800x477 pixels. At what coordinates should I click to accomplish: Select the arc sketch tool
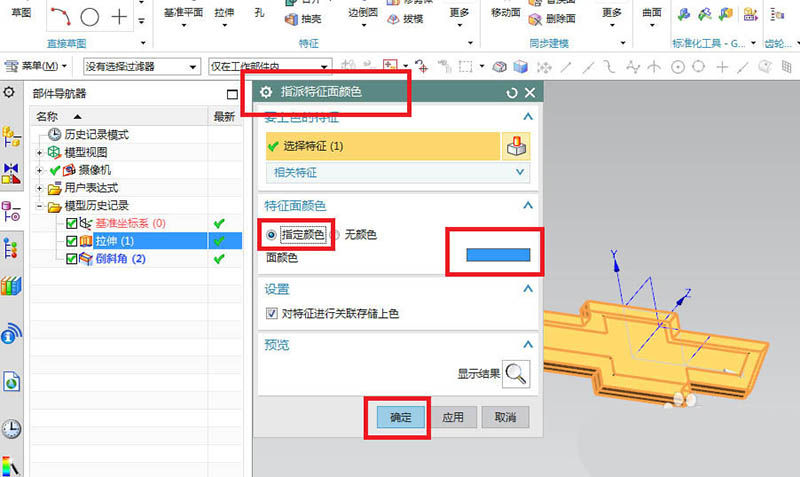click(x=60, y=16)
